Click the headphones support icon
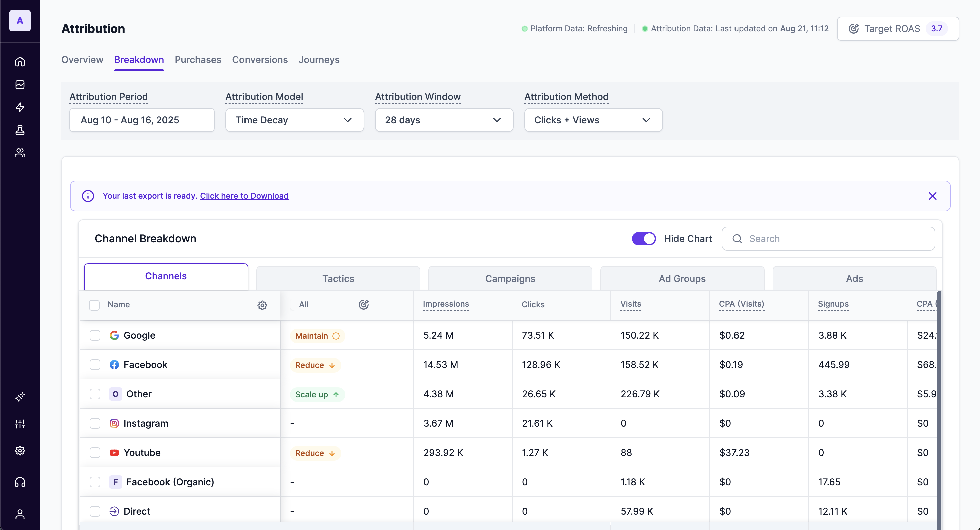Viewport: 980px width, 530px height. tap(20, 482)
